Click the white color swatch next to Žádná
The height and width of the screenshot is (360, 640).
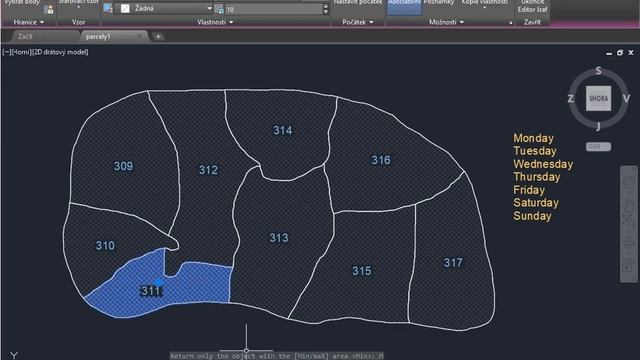(x=125, y=9)
